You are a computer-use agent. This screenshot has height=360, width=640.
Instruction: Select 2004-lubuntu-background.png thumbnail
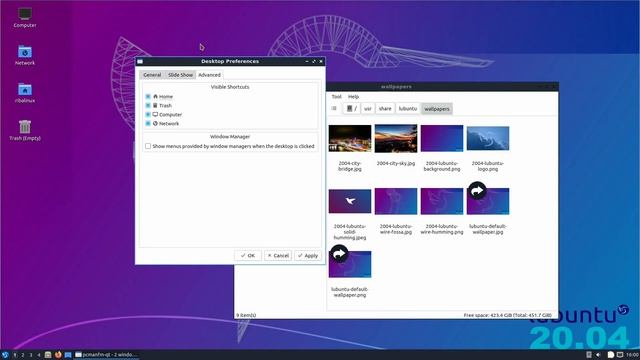(x=442, y=138)
